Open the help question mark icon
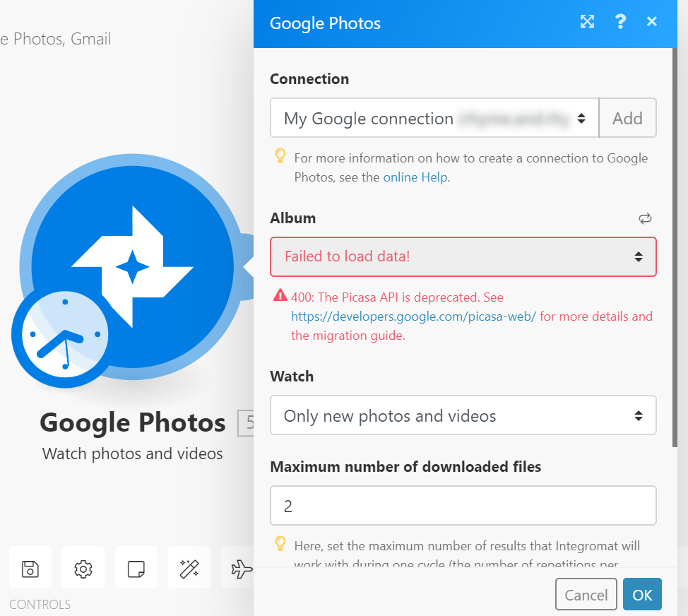 pos(620,21)
